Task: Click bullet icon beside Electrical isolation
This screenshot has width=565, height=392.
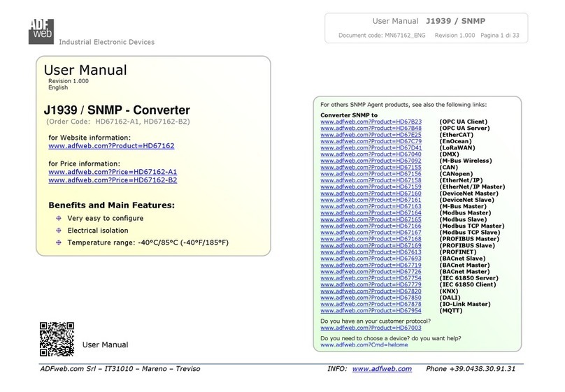Action: pyautogui.click(x=59, y=231)
